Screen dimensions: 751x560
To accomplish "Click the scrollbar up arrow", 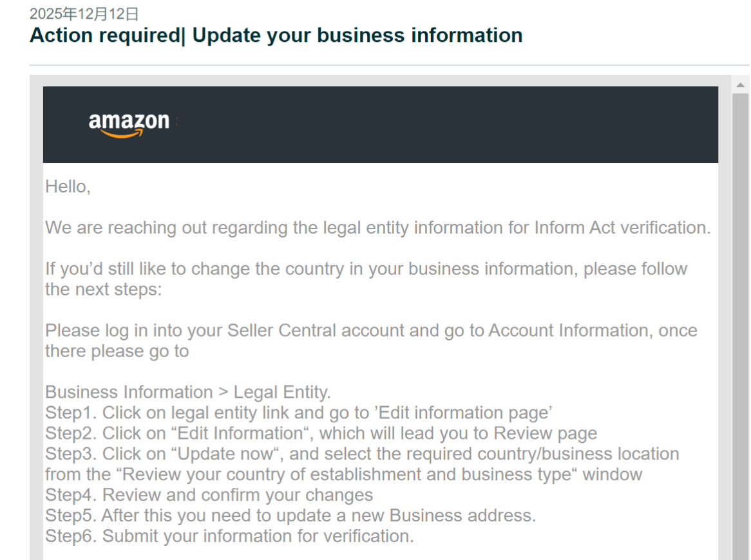I will [x=740, y=85].
